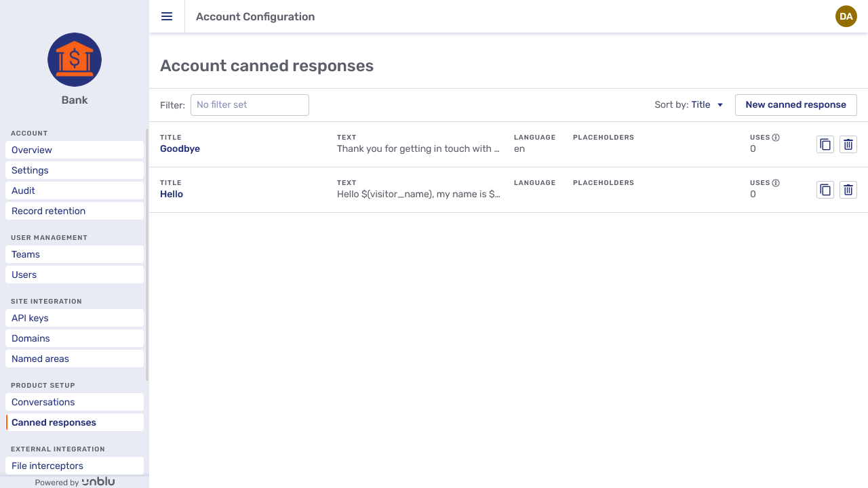Select the Canned responses sidebar entry
This screenshot has height=488, width=868.
tap(54, 422)
